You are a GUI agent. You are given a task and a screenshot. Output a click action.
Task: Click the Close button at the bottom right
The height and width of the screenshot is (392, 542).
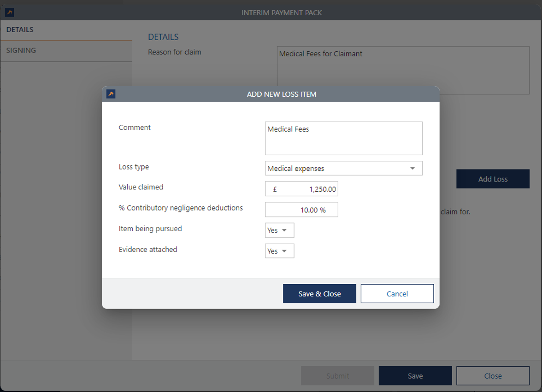pos(493,376)
